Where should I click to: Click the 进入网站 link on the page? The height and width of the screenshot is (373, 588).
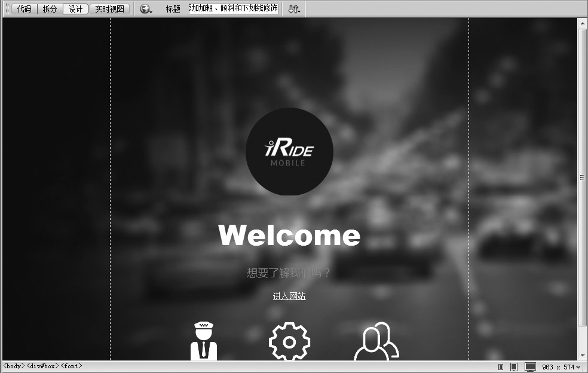point(289,296)
